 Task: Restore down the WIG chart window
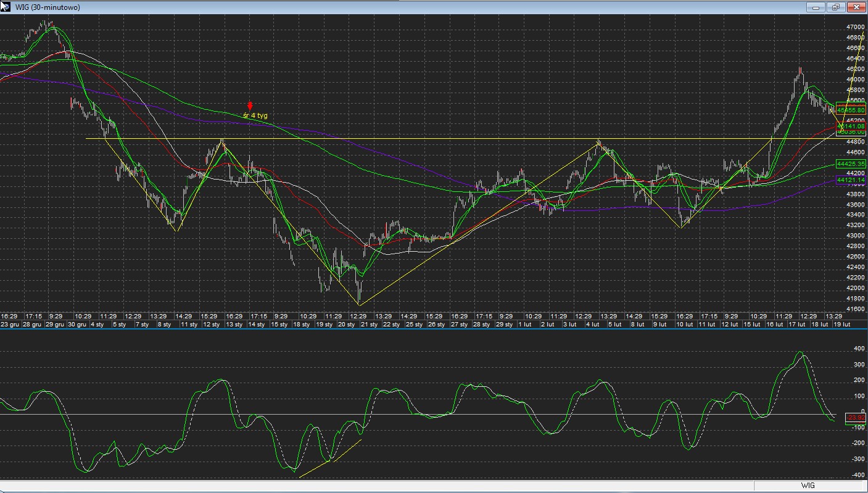(x=836, y=7)
